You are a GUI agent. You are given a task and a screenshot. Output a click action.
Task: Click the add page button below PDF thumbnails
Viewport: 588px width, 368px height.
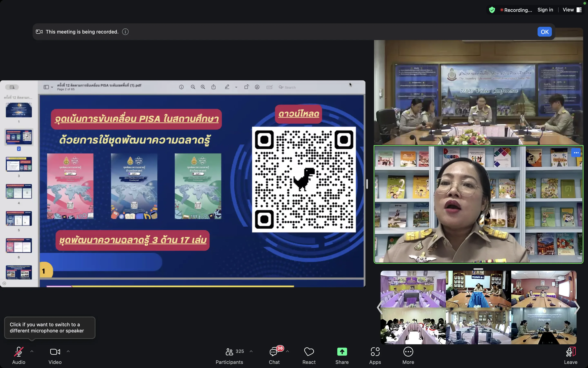point(4,283)
